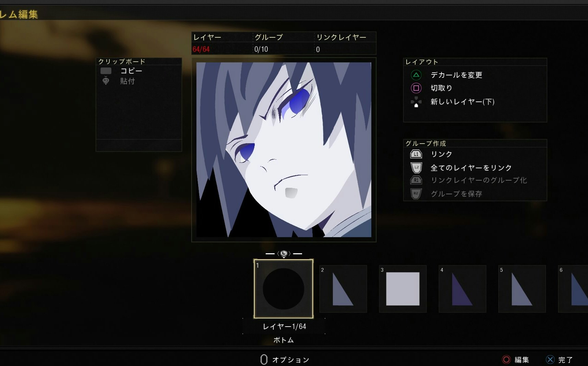Click the L2 icon for 全てのレイヤーをリンク
The width and height of the screenshot is (588, 366).
(416, 168)
